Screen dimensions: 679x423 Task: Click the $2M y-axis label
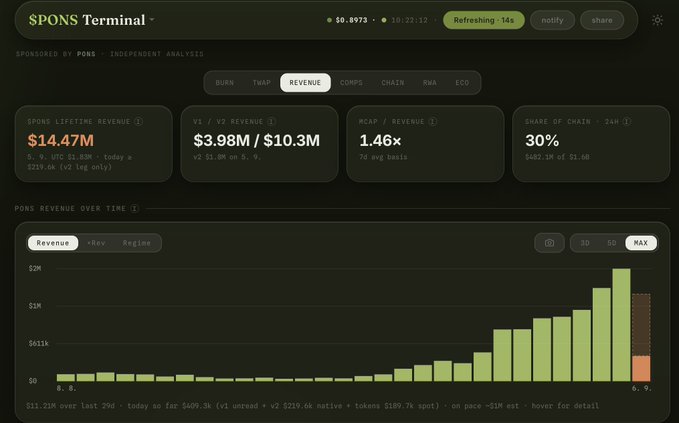click(35, 268)
